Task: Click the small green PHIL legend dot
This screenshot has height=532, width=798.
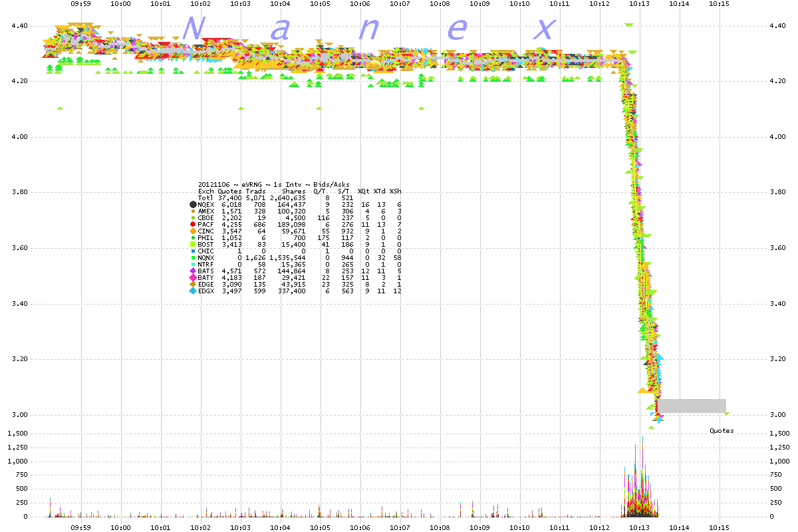Action: [x=193, y=237]
